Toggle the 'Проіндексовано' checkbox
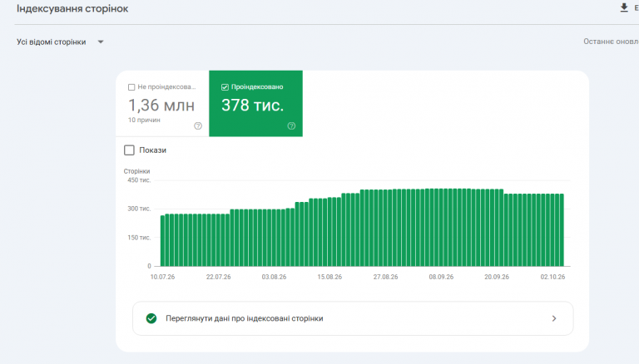 225,87
